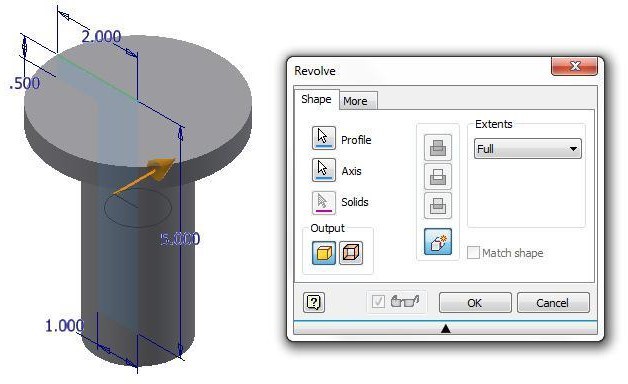Collapse dialog using bottom triangle expander
Image resolution: width=628 pixels, height=384 pixels.
coord(445,328)
